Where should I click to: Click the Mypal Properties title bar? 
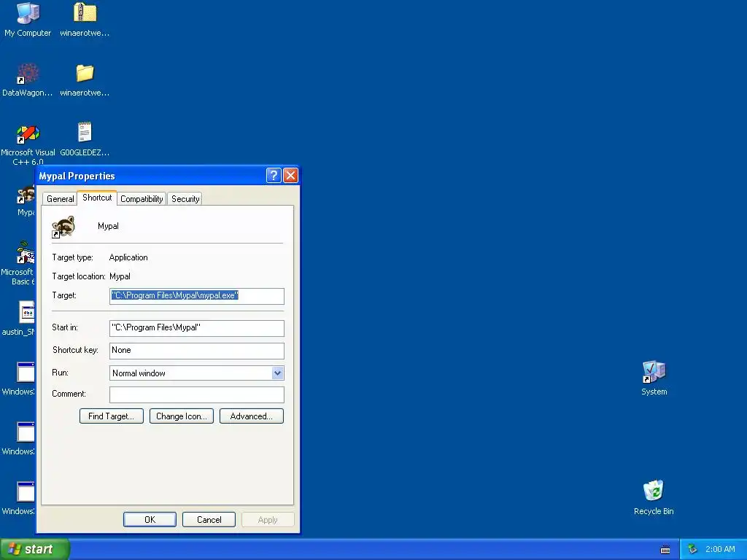[150, 176]
